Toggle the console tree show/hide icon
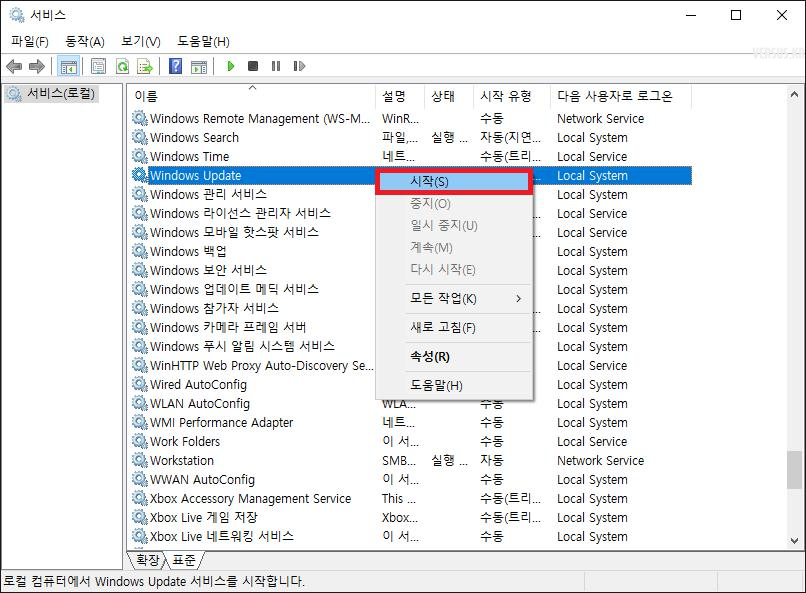The height and width of the screenshot is (593, 806). (x=68, y=66)
